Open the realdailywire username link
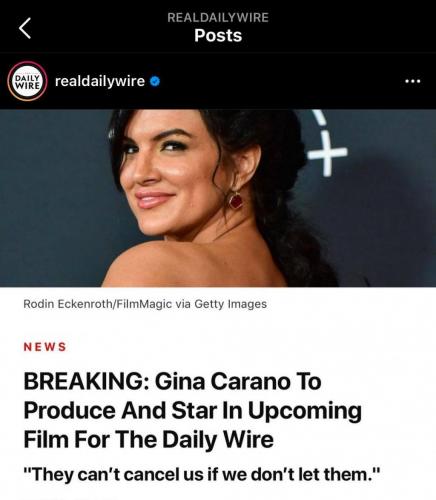Screen dimensions: 436x500 click(100, 81)
